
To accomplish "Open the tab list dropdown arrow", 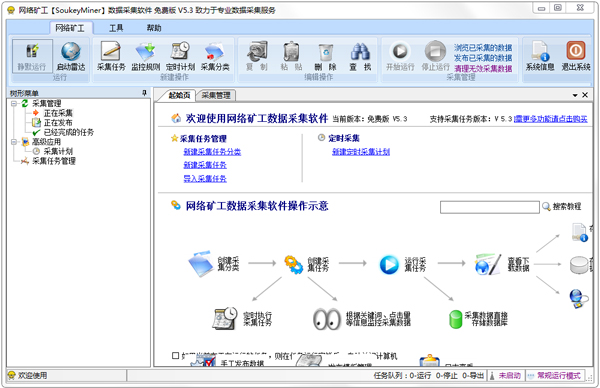I will pos(575,95).
